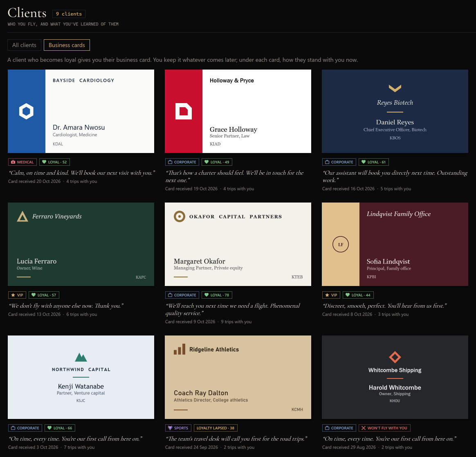The image size is (476, 457).
Task: Click the LOYAL · 61 badge
Action: click(374, 162)
